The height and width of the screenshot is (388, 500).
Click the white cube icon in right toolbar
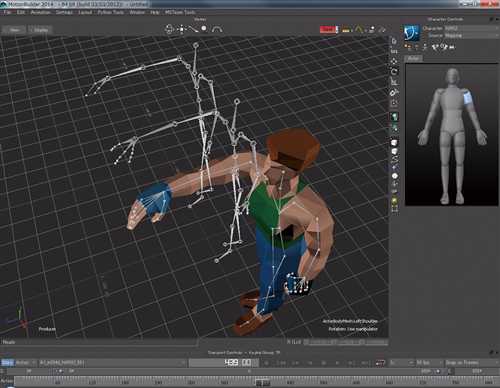pyautogui.click(x=394, y=143)
